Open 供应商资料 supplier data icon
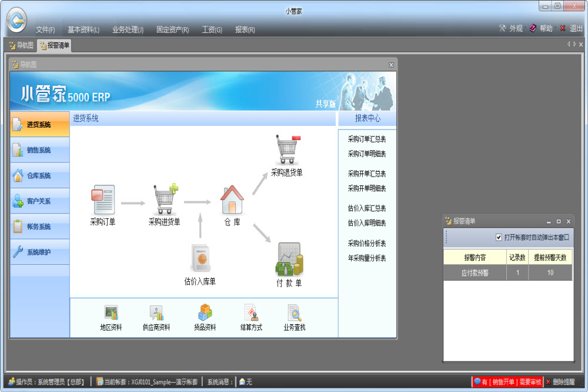The width and height of the screenshot is (588, 392). click(156, 313)
